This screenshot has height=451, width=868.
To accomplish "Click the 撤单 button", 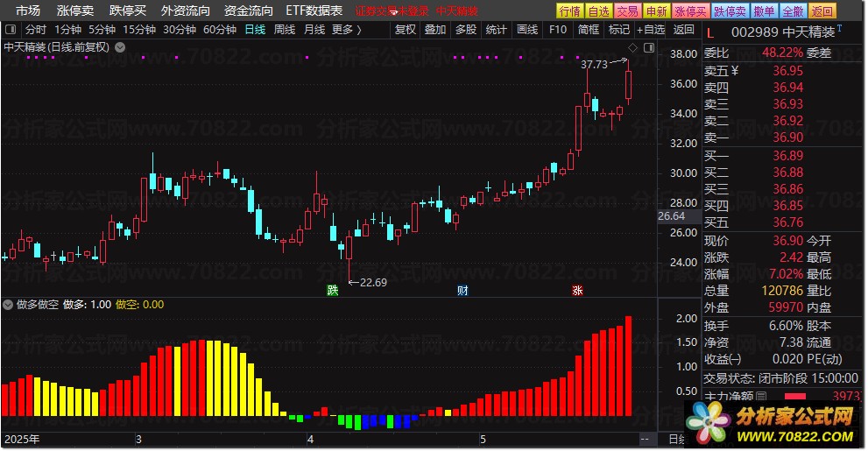I will [764, 11].
